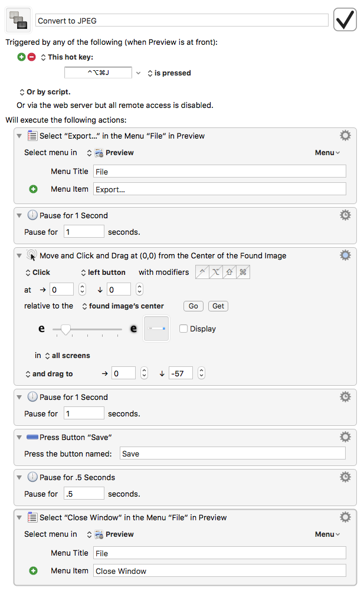Open Menu popup in Close Window action

coord(327,534)
